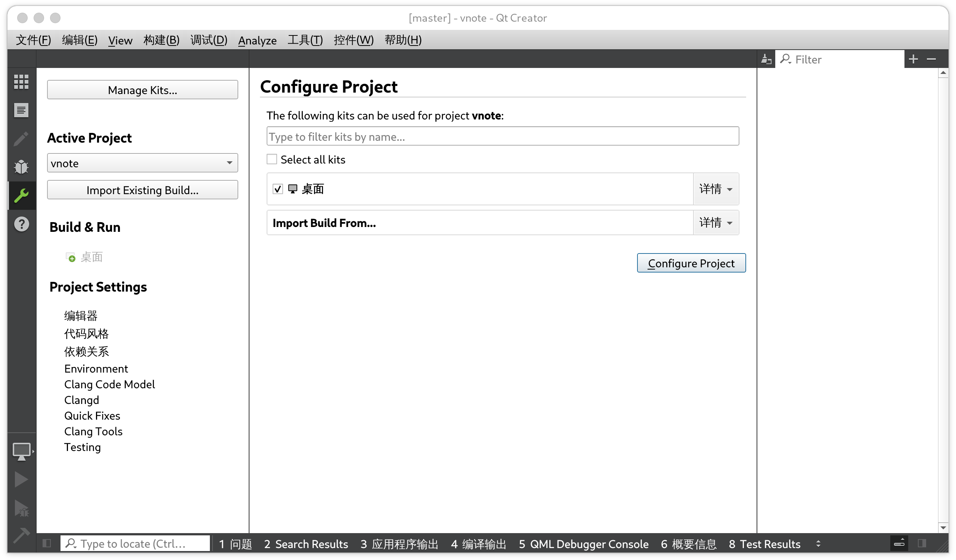The width and height of the screenshot is (956, 560).
Task: Open 文件(F) menu
Action: click(x=33, y=40)
